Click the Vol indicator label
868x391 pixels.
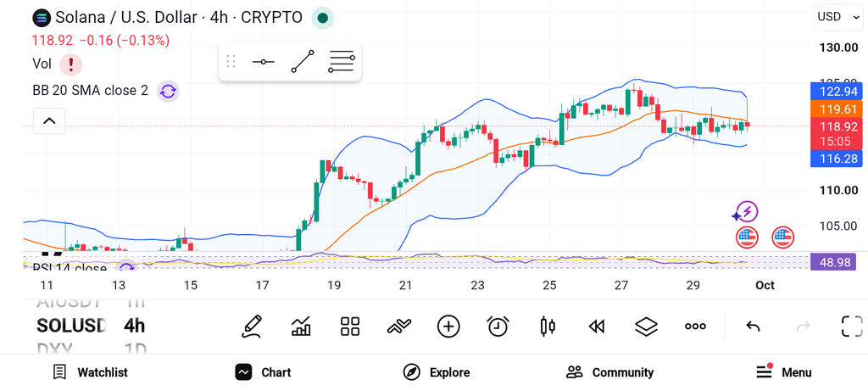(42, 64)
